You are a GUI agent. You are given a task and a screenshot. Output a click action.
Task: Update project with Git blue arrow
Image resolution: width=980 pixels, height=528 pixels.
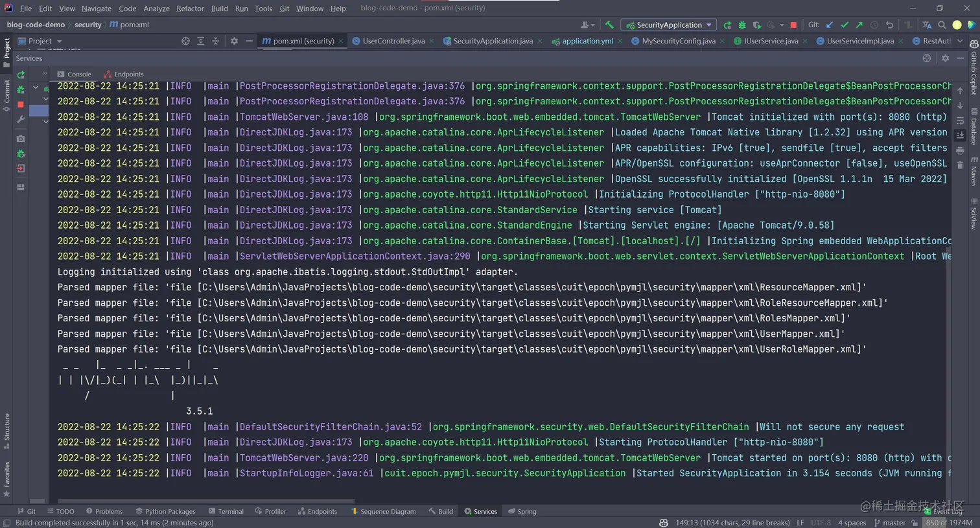click(830, 25)
